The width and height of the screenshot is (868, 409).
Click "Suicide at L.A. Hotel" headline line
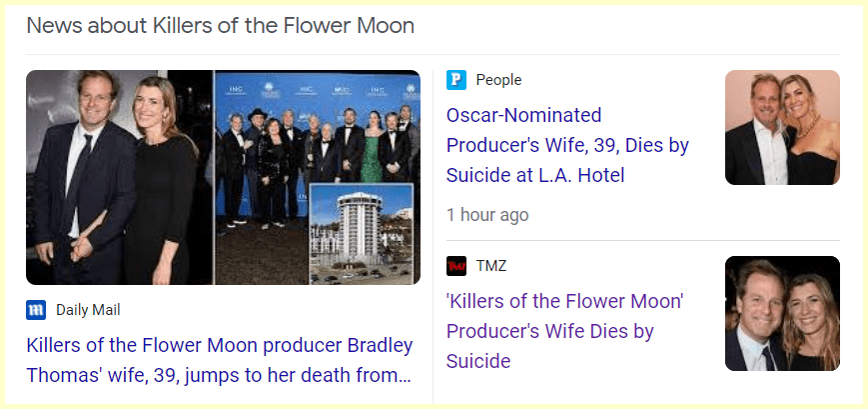click(x=535, y=176)
